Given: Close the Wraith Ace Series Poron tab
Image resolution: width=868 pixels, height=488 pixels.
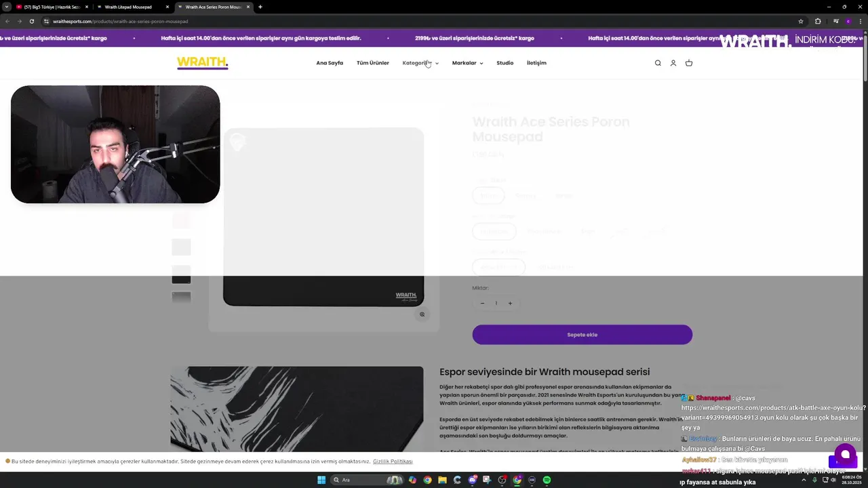Looking at the screenshot, I should pos(248,7).
